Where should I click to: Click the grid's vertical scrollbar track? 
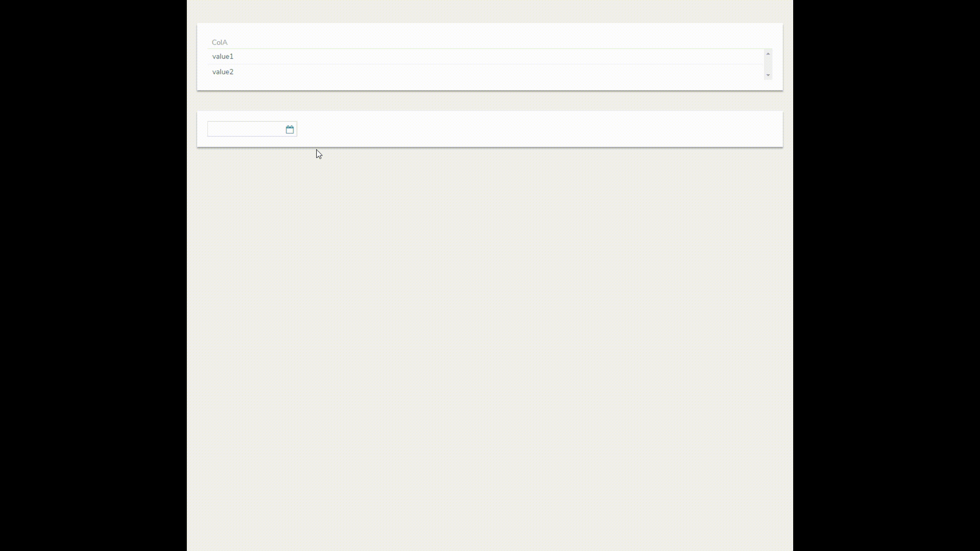pos(768,64)
